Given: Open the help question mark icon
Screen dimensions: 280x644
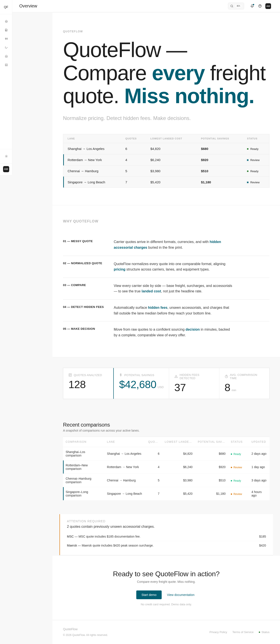Looking at the screenshot, I should [260, 6].
